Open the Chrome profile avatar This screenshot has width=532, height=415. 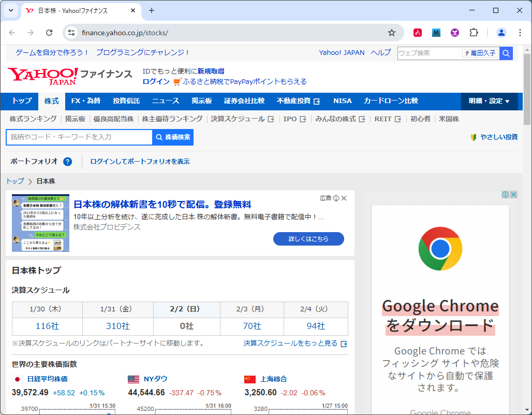[x=501, y=33]
